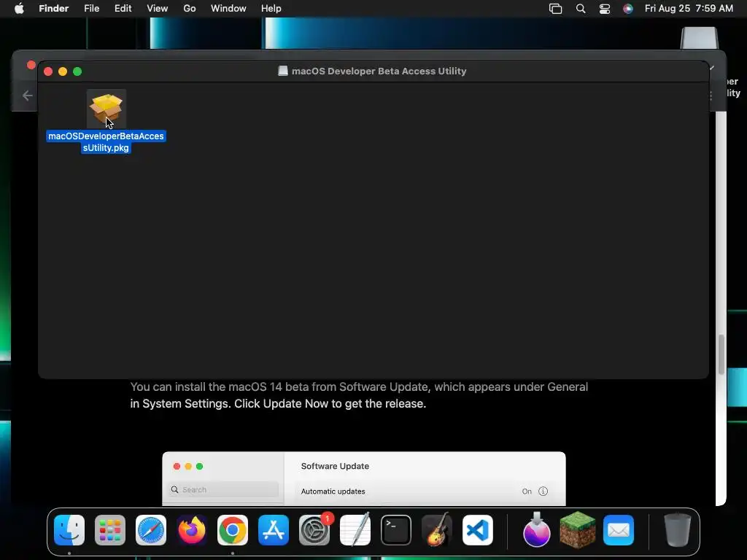Click info icon beside Automatic updates

click(543, 491)
